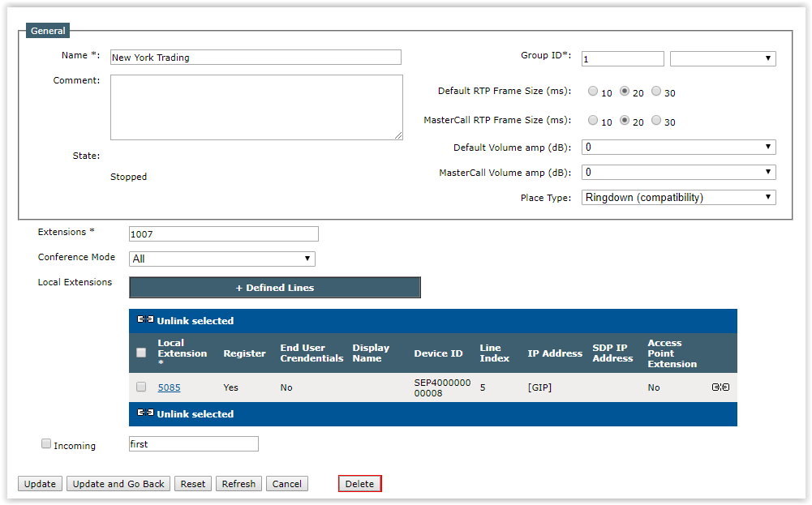Open the Conference Mode dropdown
Image resolution: width=812 pixels, height=505 pixels.
(222, 259)
